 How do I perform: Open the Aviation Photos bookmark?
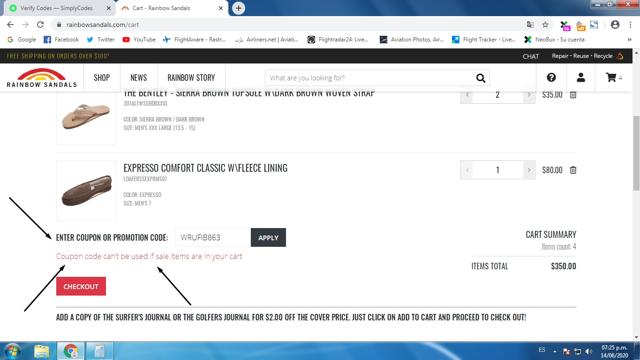[x=411, y=40]
